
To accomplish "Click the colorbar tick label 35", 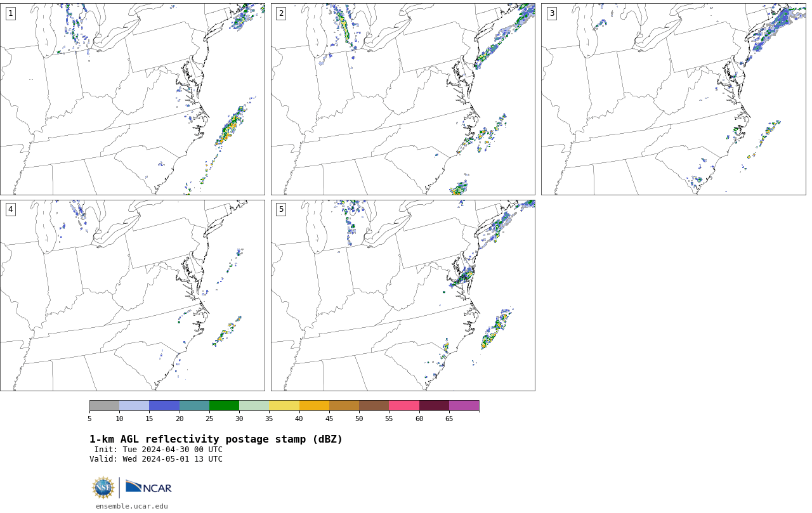I will (x=269, y=419).
